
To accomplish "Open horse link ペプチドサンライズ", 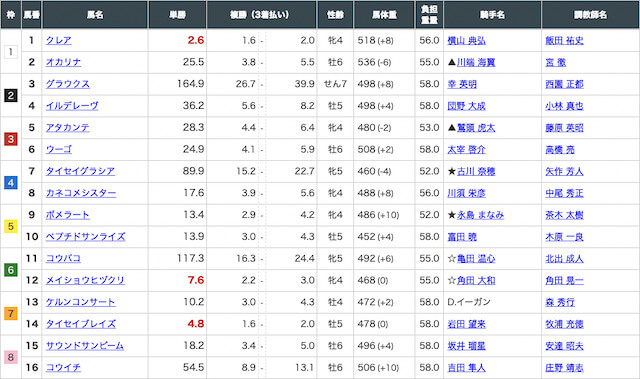I will coord(86,237).
